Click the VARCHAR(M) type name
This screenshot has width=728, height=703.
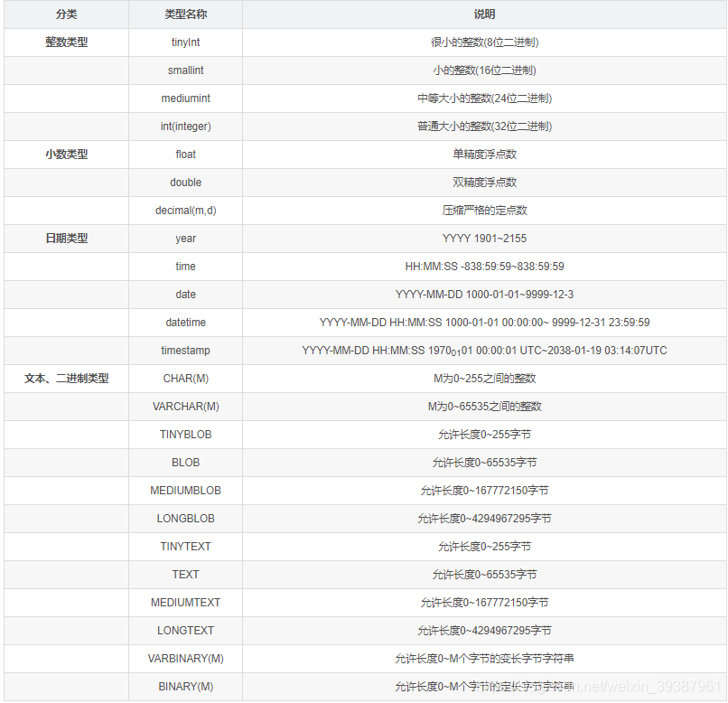click(x=186, y=407)
